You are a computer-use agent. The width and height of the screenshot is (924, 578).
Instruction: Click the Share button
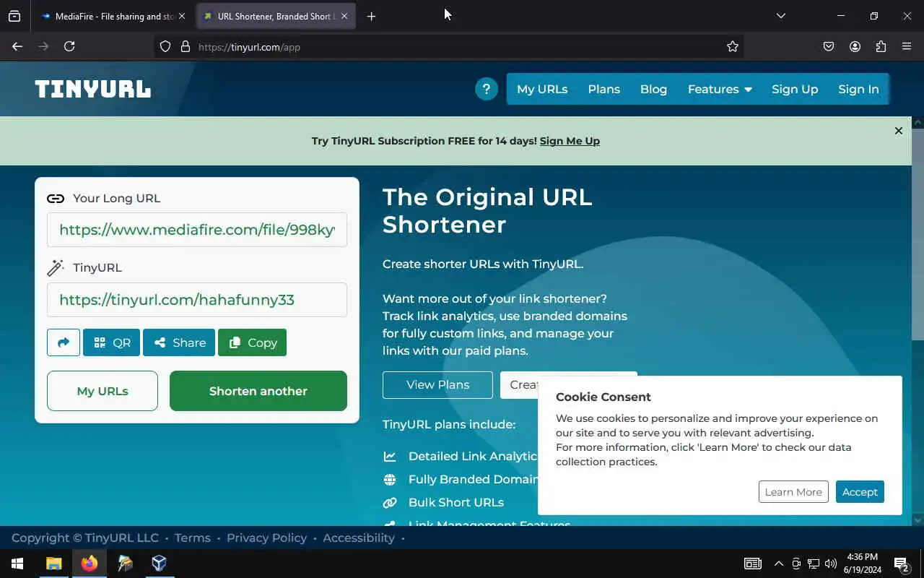pos(179,342)
